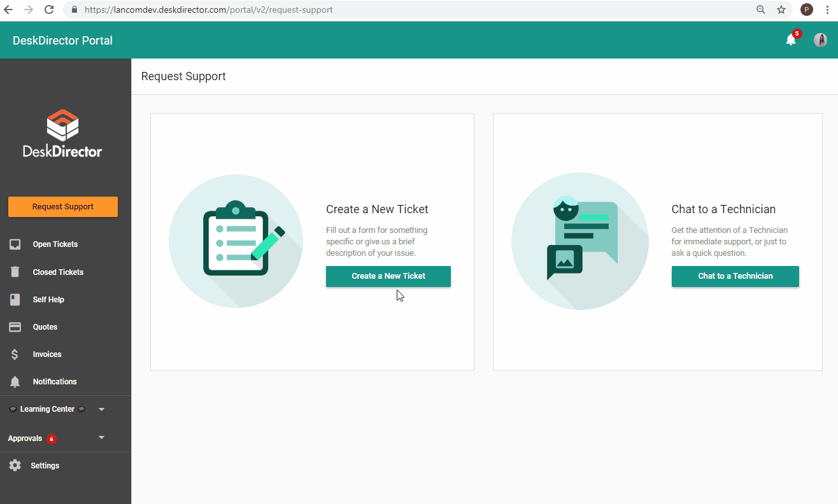838x504 pixels.
Task: Click the Invoices dollar icon
Action: tap(15, 354)
